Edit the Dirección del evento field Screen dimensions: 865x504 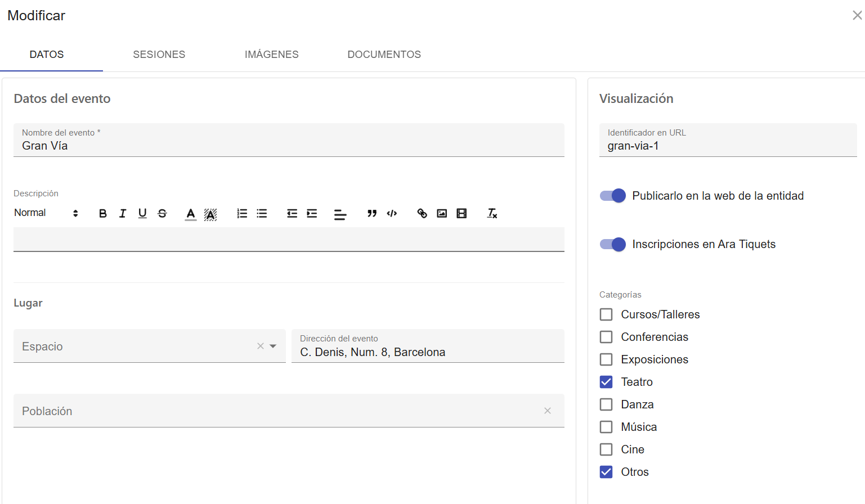tap(428, 346)
